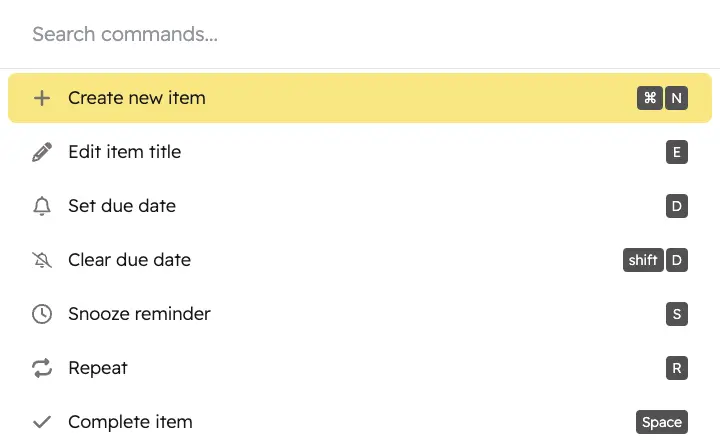Focus the Search commands input field
The image size is (720, 440).
(x=360, y=34)
